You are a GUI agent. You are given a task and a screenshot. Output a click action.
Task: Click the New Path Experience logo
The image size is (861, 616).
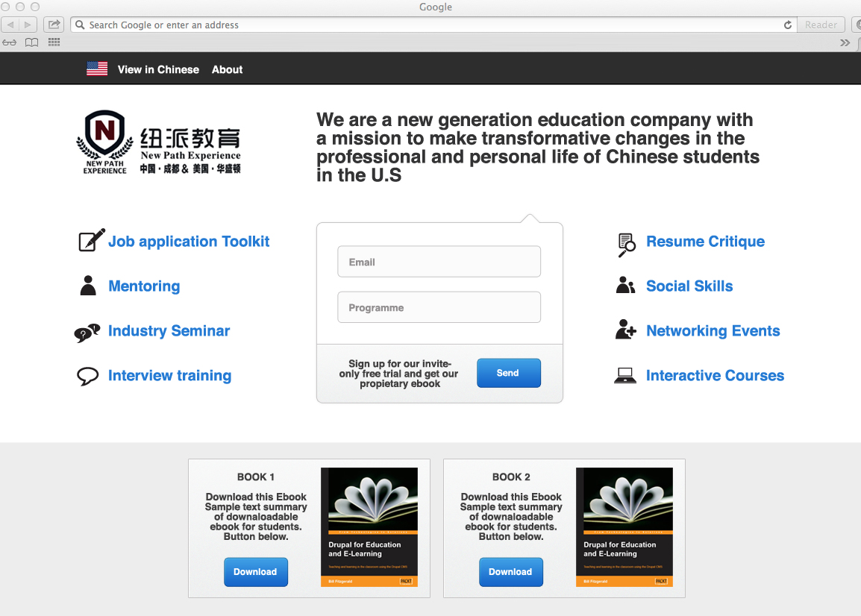click(159, 142)
